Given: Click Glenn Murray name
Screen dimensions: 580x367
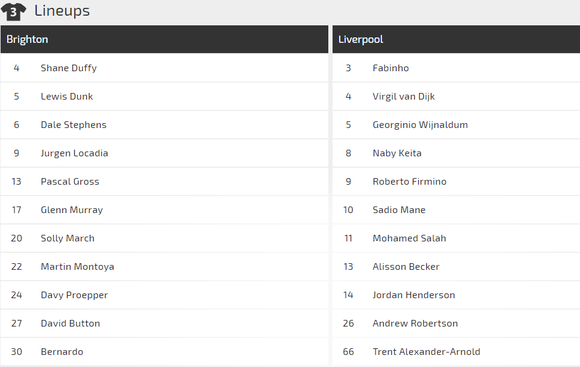Looking at the screenshot, I should coord(72,210).
